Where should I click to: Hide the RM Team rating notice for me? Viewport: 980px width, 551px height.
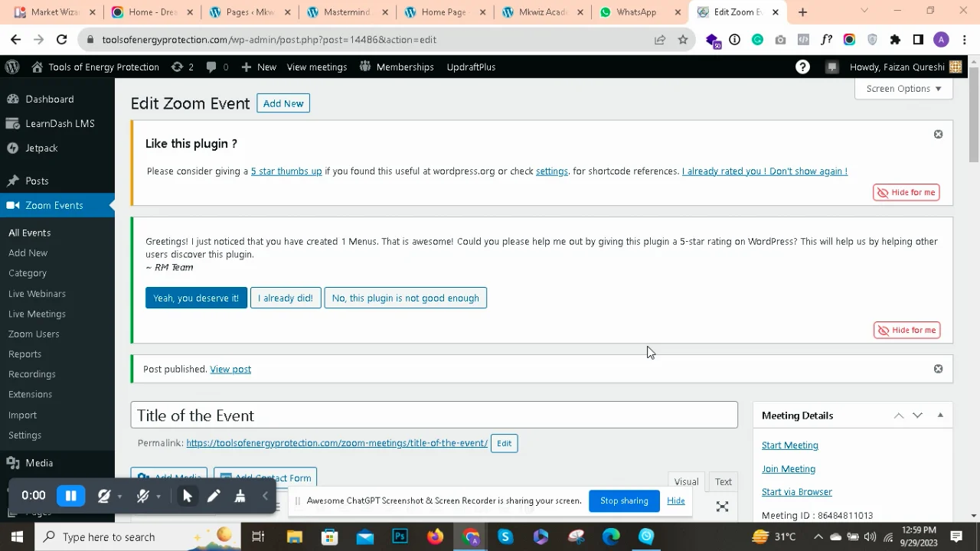906,330
